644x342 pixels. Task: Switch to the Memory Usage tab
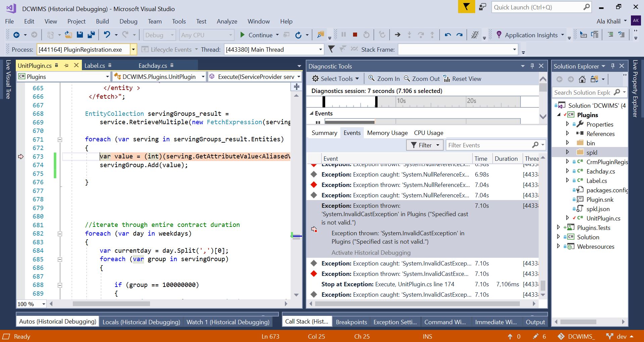coord(387,133)
